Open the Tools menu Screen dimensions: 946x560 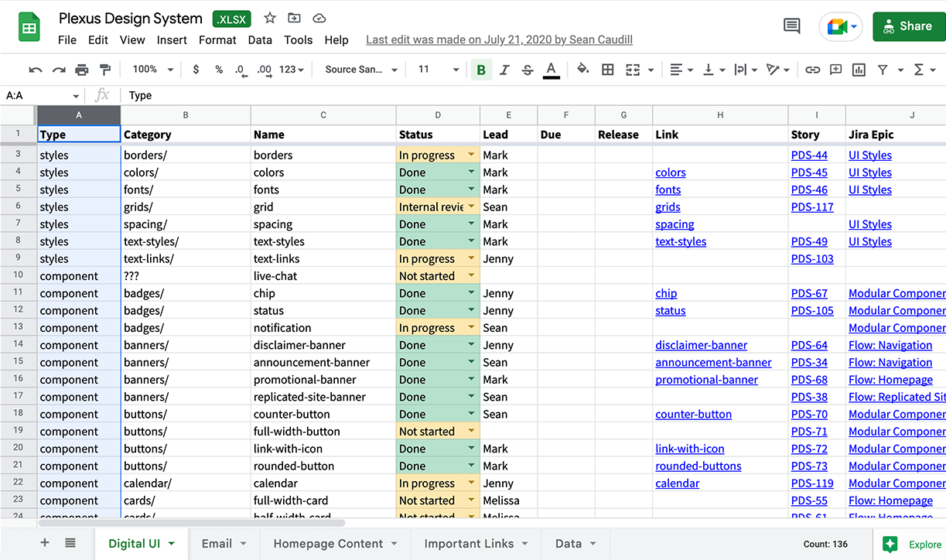pos(298,39)
